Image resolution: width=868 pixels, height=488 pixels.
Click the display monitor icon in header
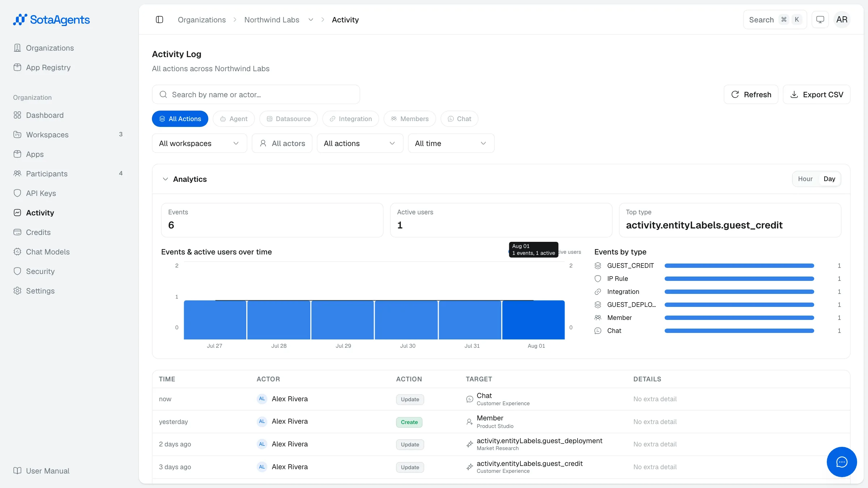point(820,20)
